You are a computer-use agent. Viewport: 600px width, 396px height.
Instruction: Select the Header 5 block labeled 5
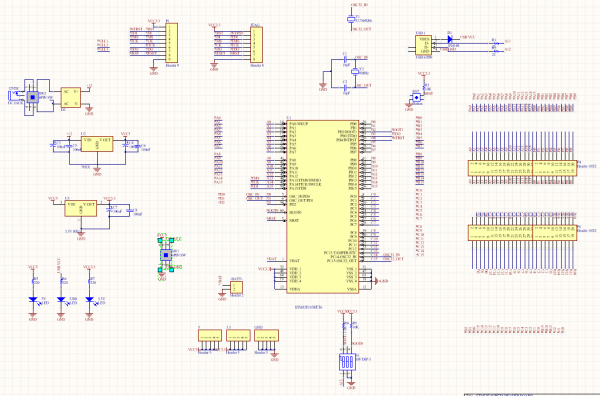(210, 336)
